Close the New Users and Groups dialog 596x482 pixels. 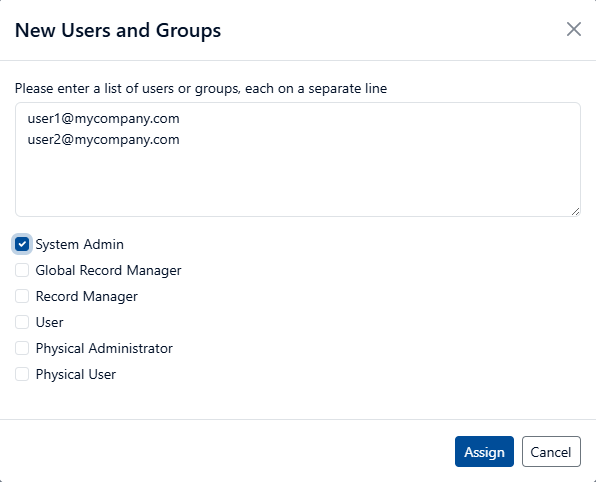(x=574, y=29)
